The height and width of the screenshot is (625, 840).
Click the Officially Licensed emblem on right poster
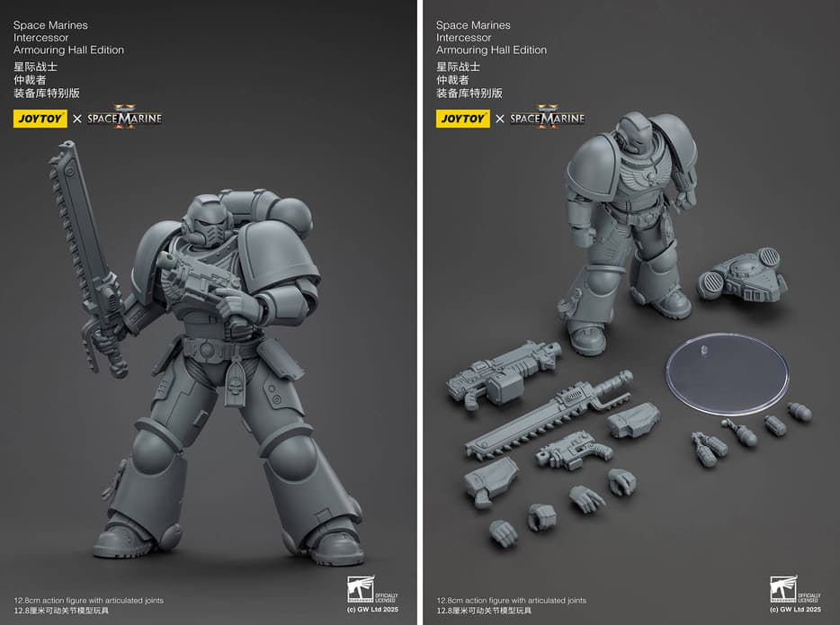point(795,590)
